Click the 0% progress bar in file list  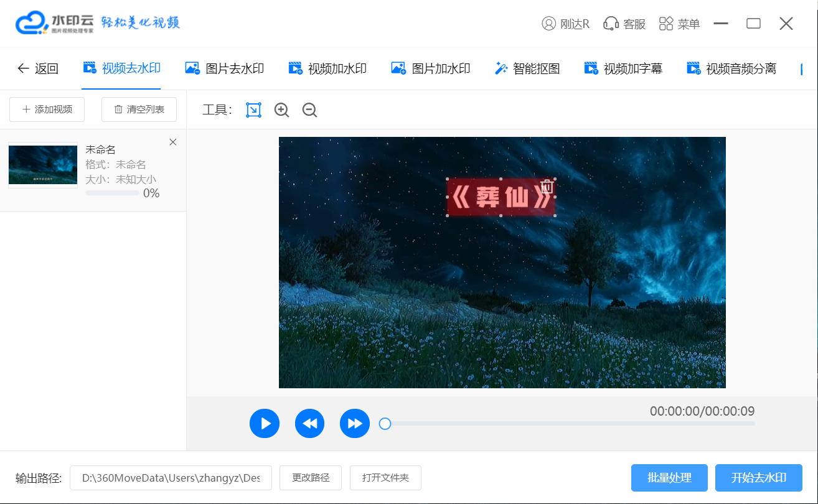point(113,194)
